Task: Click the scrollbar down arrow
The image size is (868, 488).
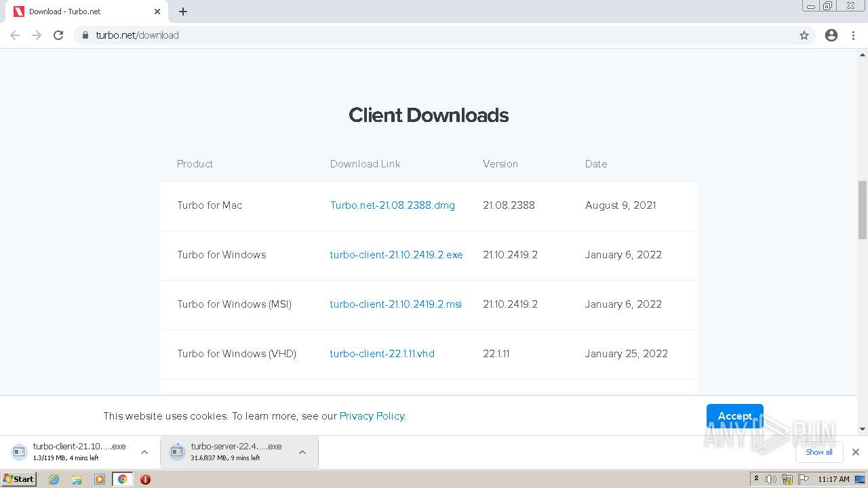Action: 863,429
